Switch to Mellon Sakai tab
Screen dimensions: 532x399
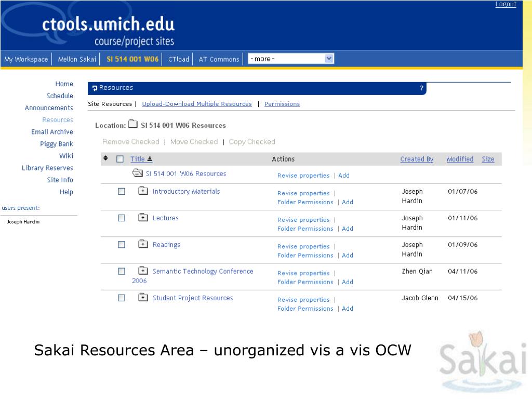[77, 59]
